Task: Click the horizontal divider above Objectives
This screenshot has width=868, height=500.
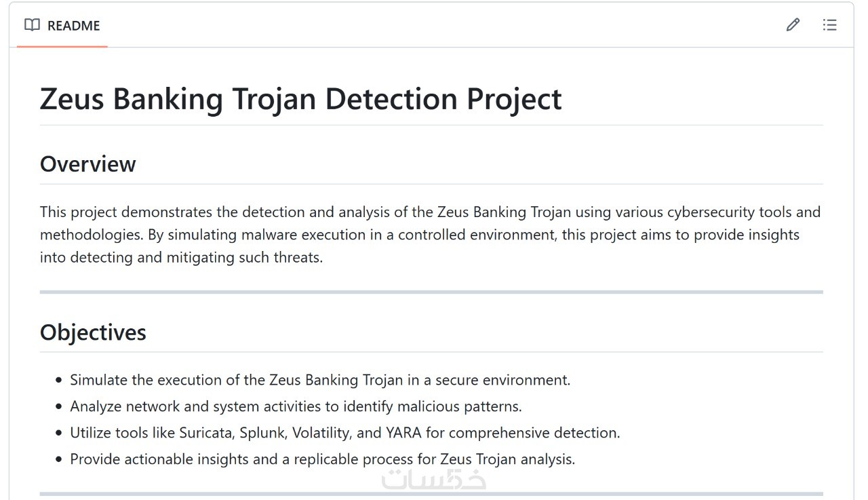Action: [431, 292]
